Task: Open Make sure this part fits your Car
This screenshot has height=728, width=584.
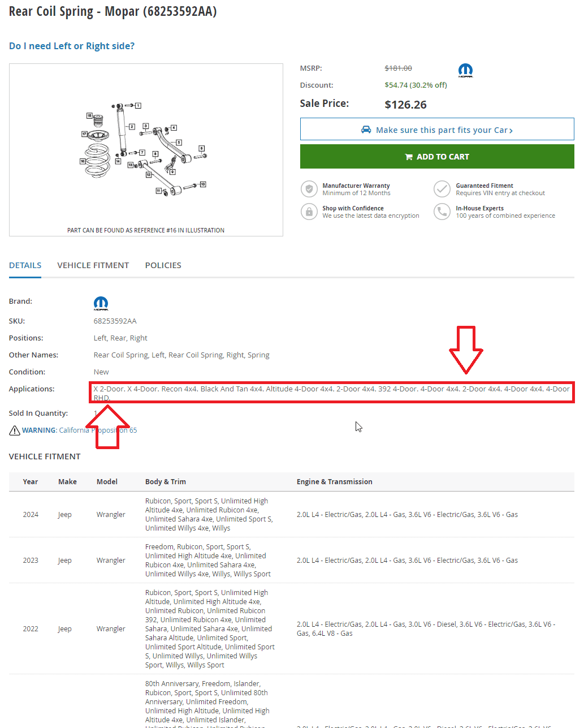Action: (437, 130)
